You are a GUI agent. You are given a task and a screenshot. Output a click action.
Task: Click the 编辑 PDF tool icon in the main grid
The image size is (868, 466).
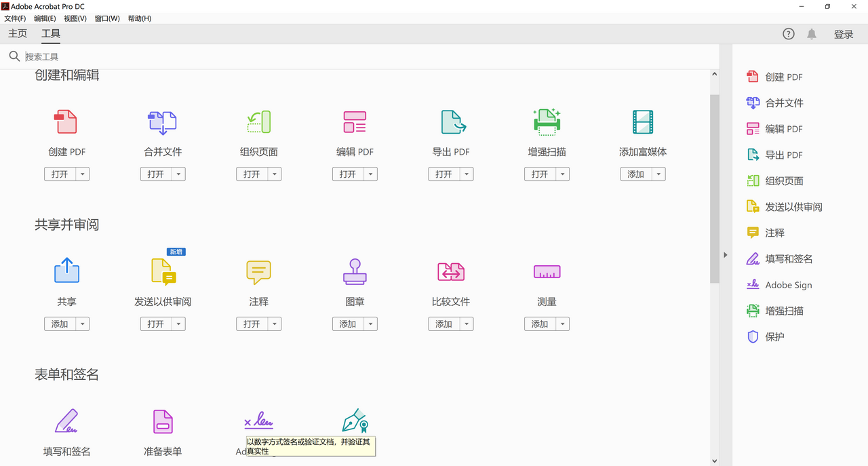coord(355,122)
